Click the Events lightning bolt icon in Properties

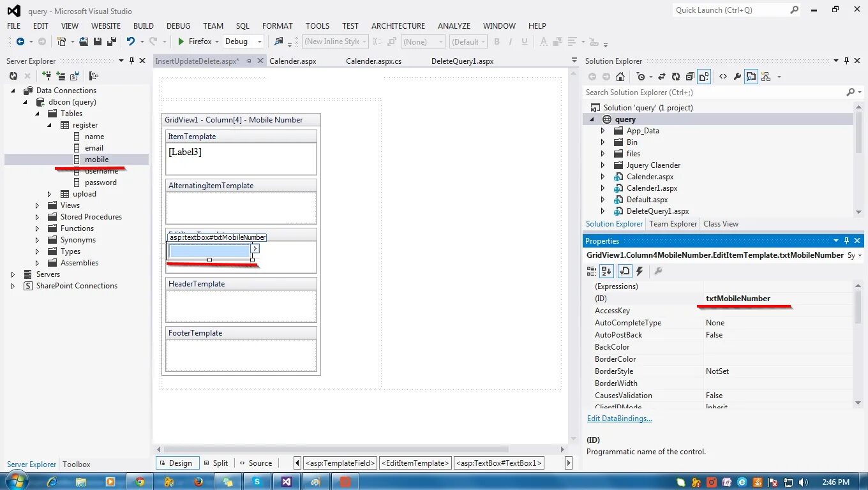640,271
